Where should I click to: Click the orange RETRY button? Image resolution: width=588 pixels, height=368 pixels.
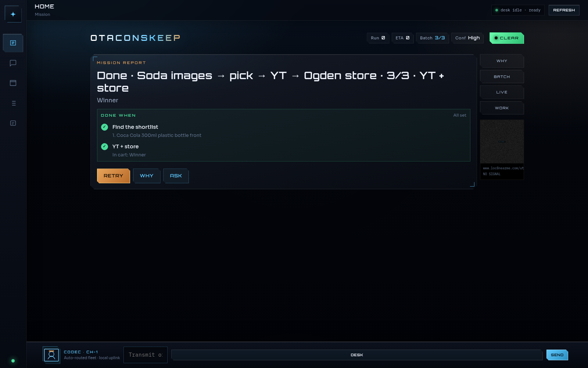113,176
